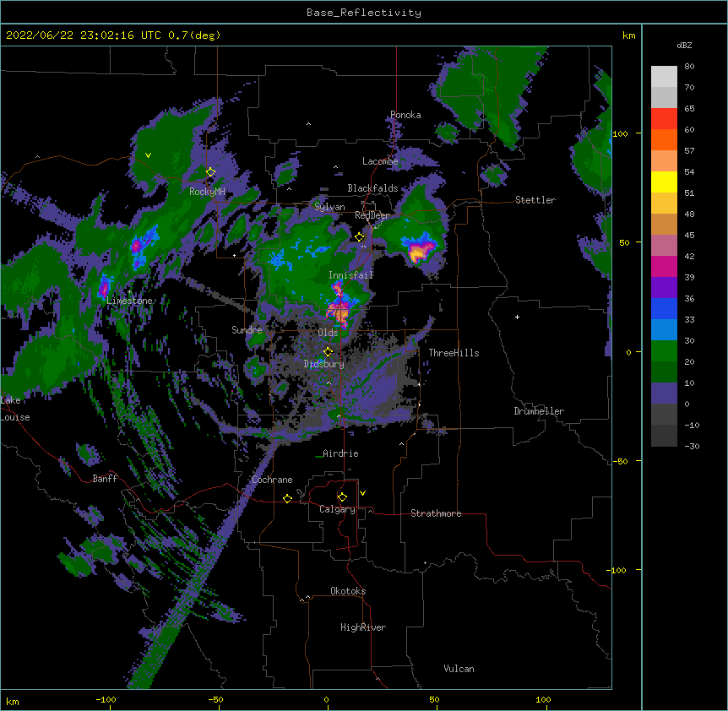The image size is (728, 711).
Task: Click the yellow diamond marker near Cochrane
Action: (287, 498)
